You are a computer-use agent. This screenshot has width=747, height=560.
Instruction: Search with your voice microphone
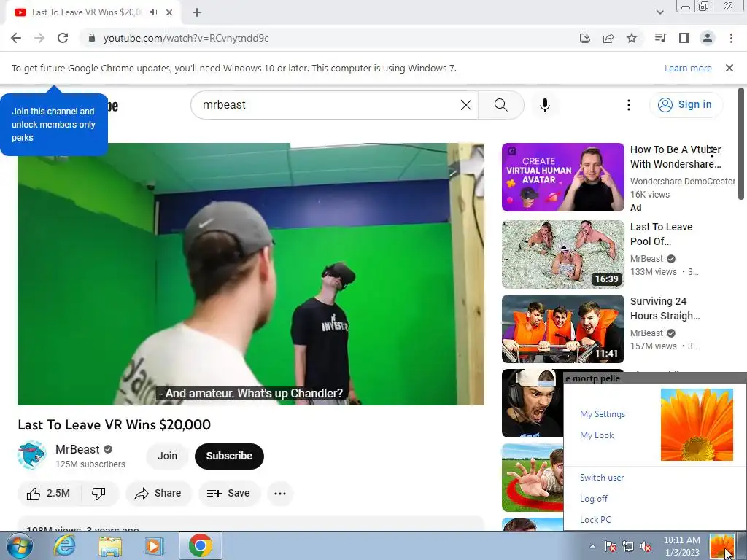click(545, 105)
